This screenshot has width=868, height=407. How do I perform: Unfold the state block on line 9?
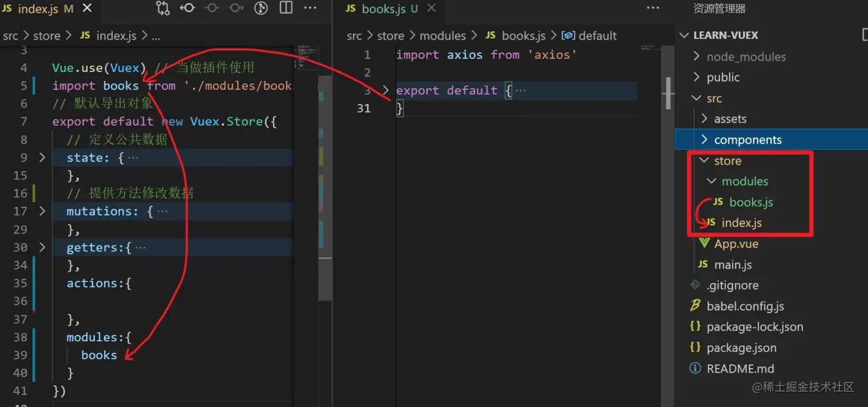click(42, 157)
